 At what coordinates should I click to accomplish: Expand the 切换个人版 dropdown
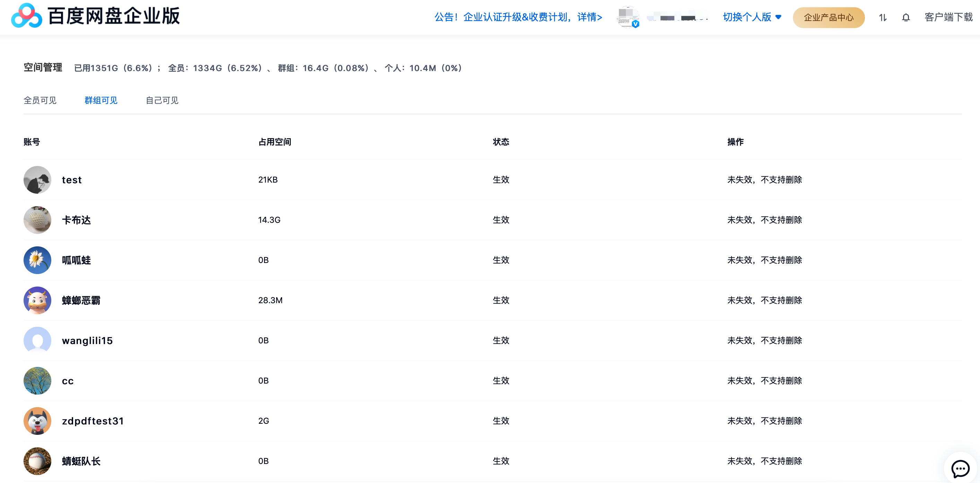click(x=747, y=17)
